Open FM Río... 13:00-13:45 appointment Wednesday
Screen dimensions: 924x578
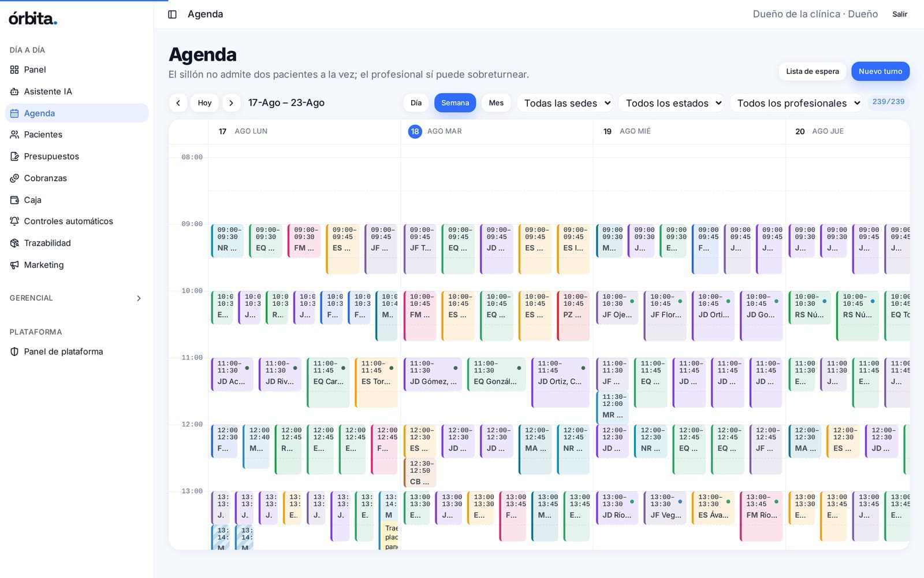tap(761, 516)
